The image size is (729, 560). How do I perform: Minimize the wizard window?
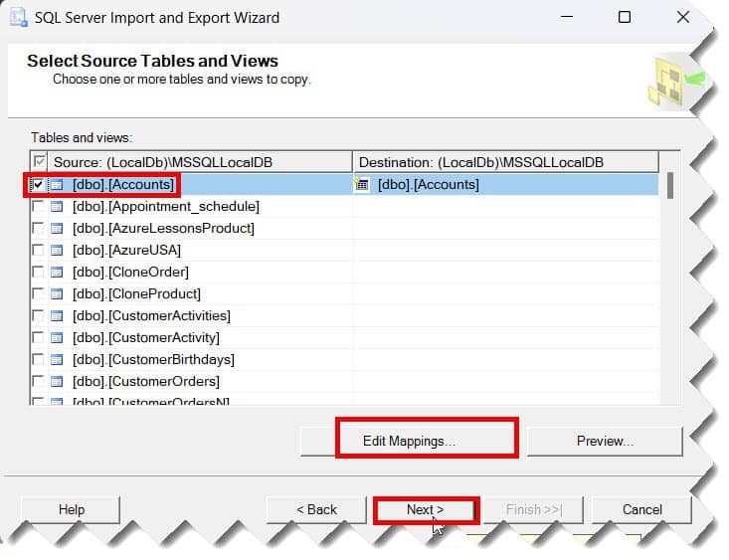tap(567, 17)
